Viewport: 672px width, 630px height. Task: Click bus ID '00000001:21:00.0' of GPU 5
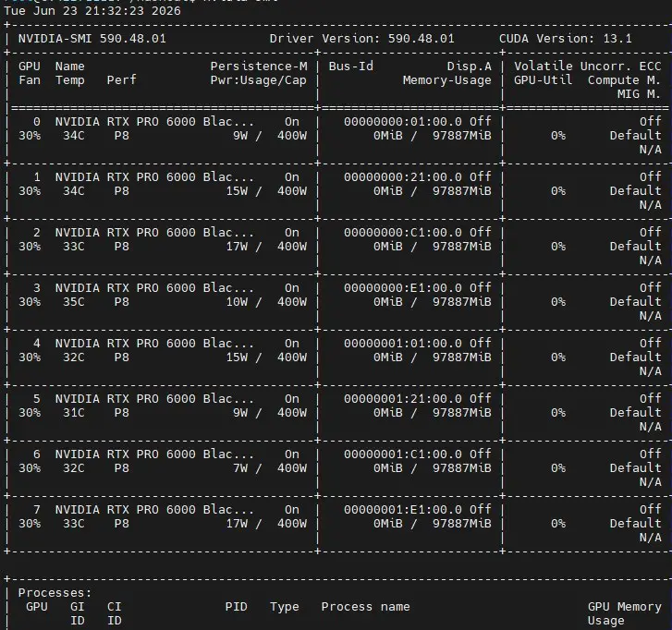pyautogui.click(x=403, y=399)
